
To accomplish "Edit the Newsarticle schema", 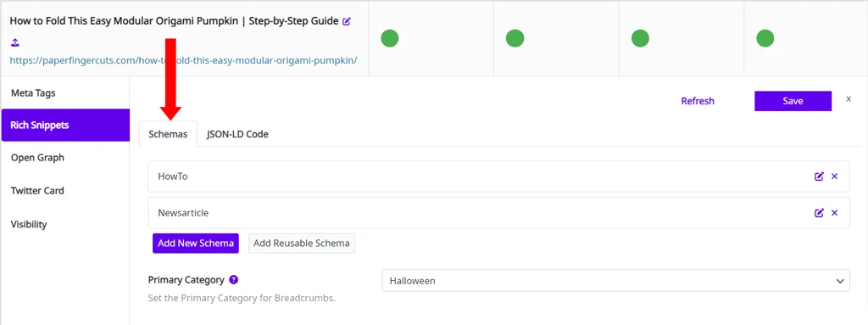I will [820, 213].
